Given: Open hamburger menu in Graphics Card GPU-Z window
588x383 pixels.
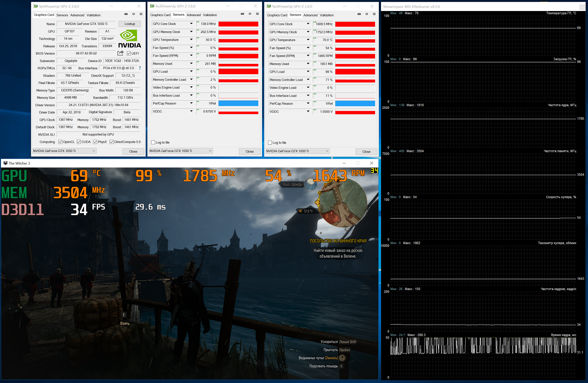Looking at the screenshot, I should click(141, 14).
